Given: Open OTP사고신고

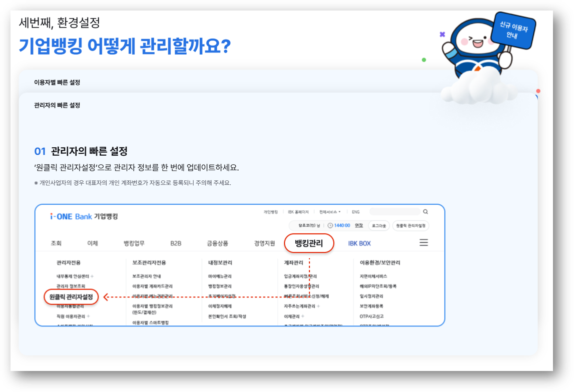Looking at the screenshot, I should click(x=371, y=316).
